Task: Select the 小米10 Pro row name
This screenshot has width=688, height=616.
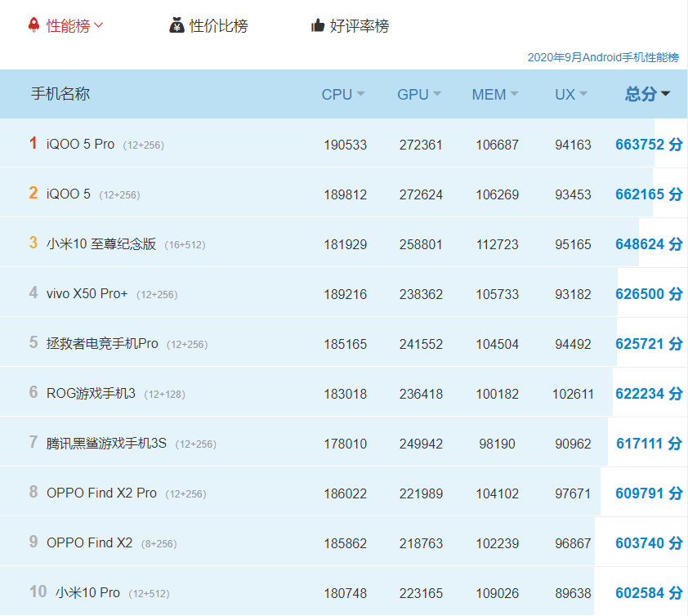Action: pyautogui.click(x=87, y=592)
